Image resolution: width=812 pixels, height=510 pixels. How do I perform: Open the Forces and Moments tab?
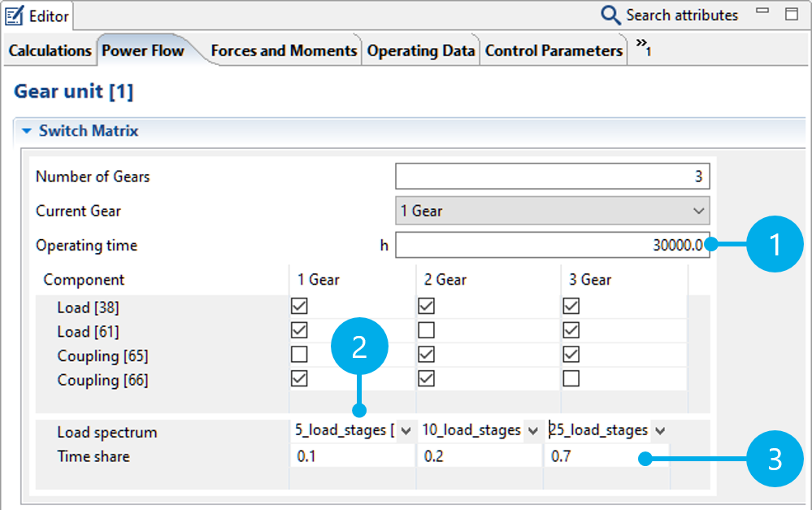(283, 50)
